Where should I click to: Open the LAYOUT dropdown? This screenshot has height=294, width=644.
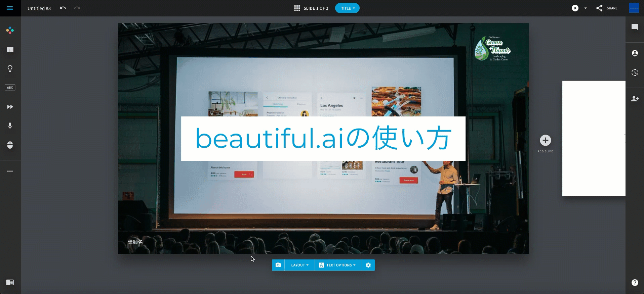pyautogui.click(x=299, y=265)
